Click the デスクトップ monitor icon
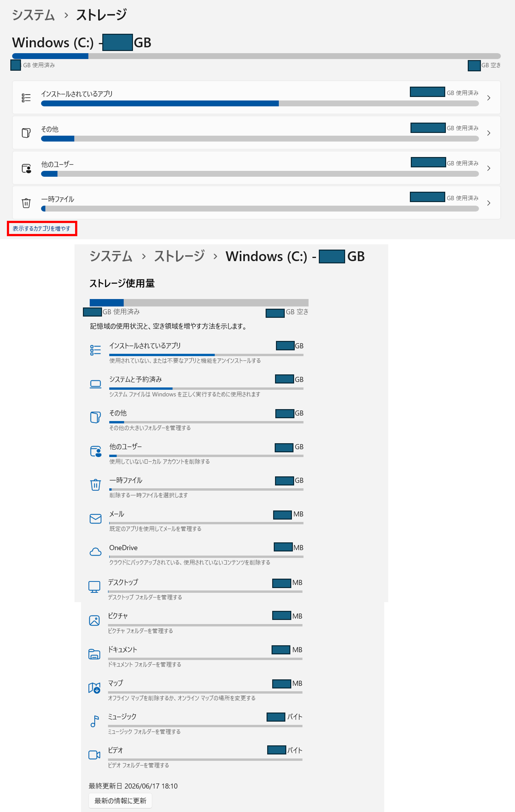 [x=94, y=587]
